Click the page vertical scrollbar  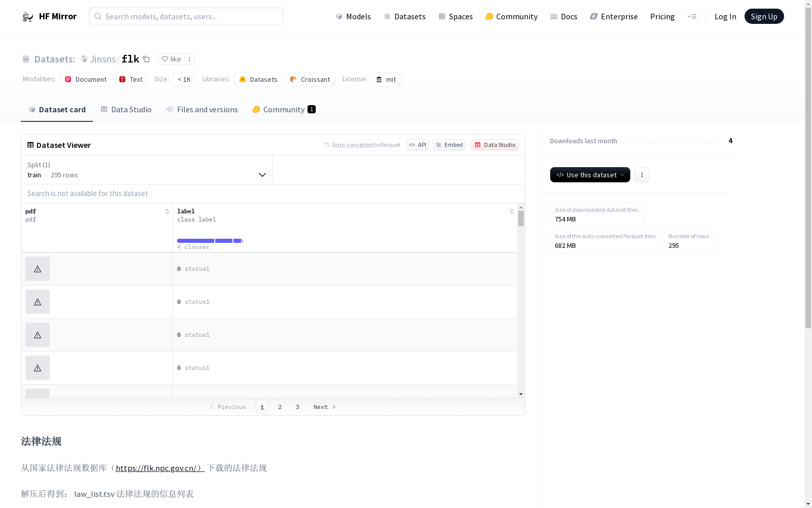pos(808,168)
